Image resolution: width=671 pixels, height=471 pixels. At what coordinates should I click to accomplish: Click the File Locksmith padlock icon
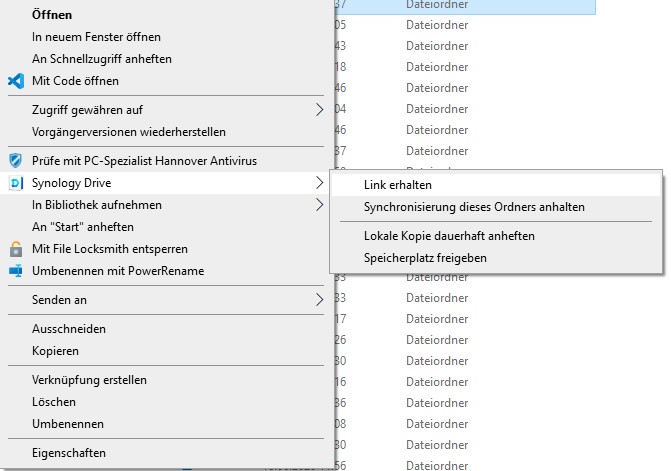tap(15, 249)
